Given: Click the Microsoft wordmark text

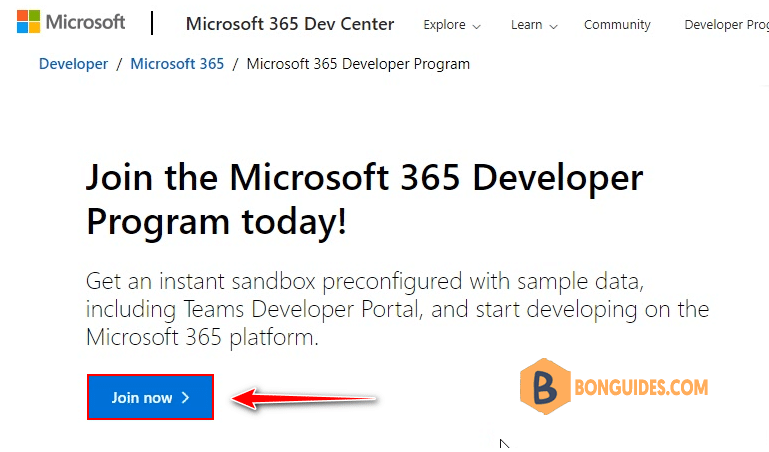Looking at the screenshot, I should click(85, 22).
